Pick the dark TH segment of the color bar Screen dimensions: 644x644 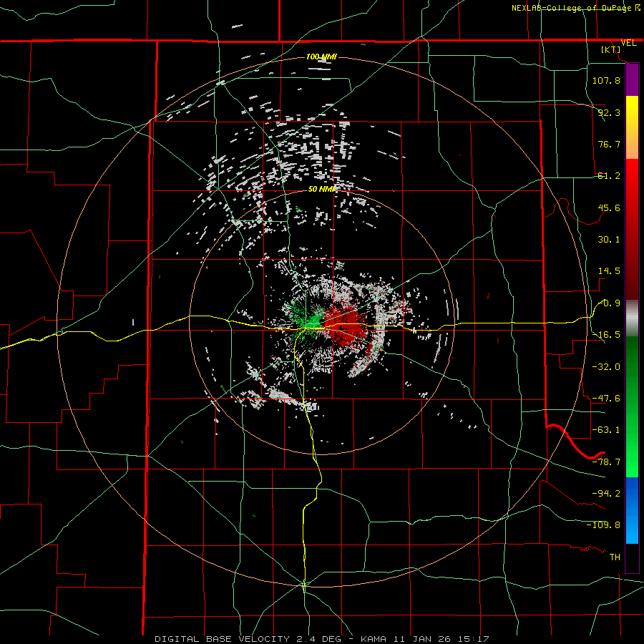coord(632,557)
